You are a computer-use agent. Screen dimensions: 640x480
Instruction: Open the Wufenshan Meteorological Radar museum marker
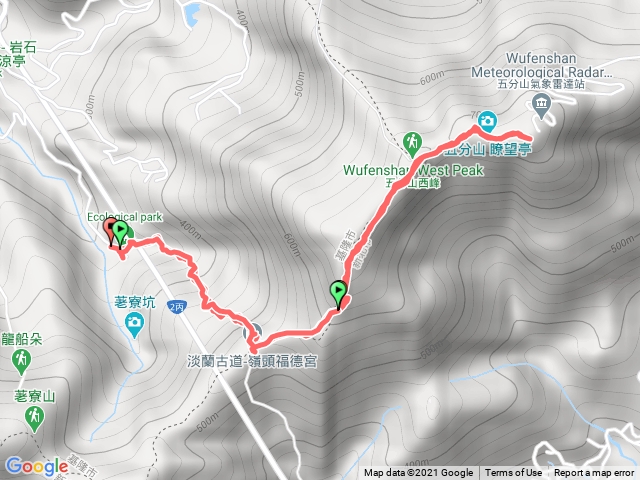(541, 104)
